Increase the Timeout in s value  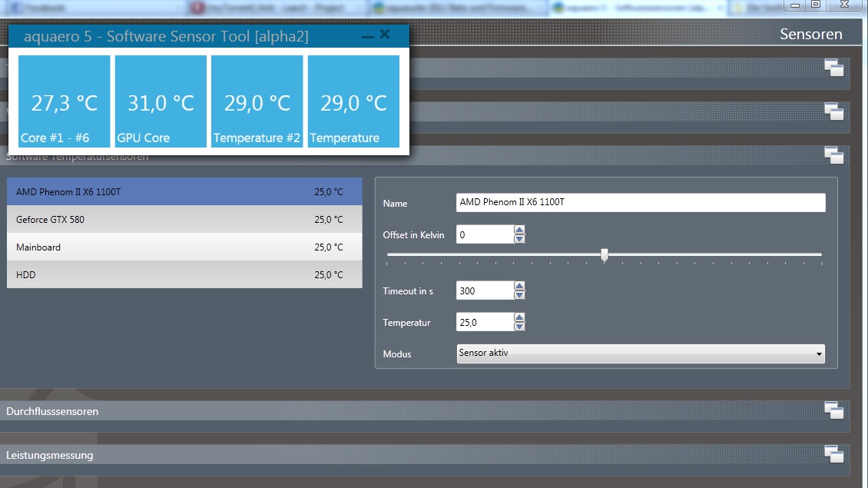pos(519,286)
